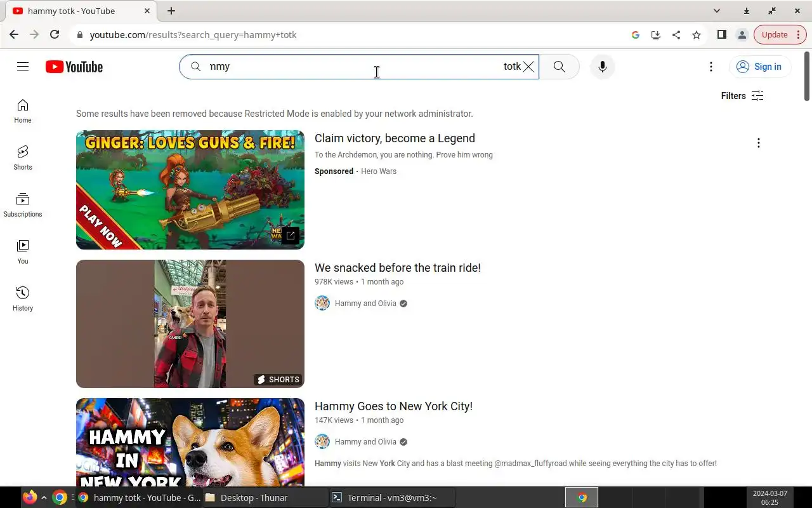Click the search magnifier button
The image size is (812, 508).
click(559, 67)
